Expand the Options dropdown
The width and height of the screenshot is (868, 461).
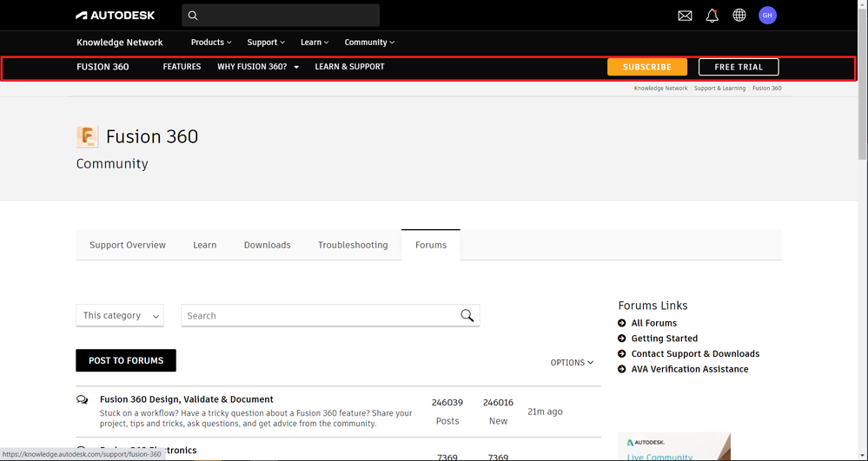pos(572,363)
